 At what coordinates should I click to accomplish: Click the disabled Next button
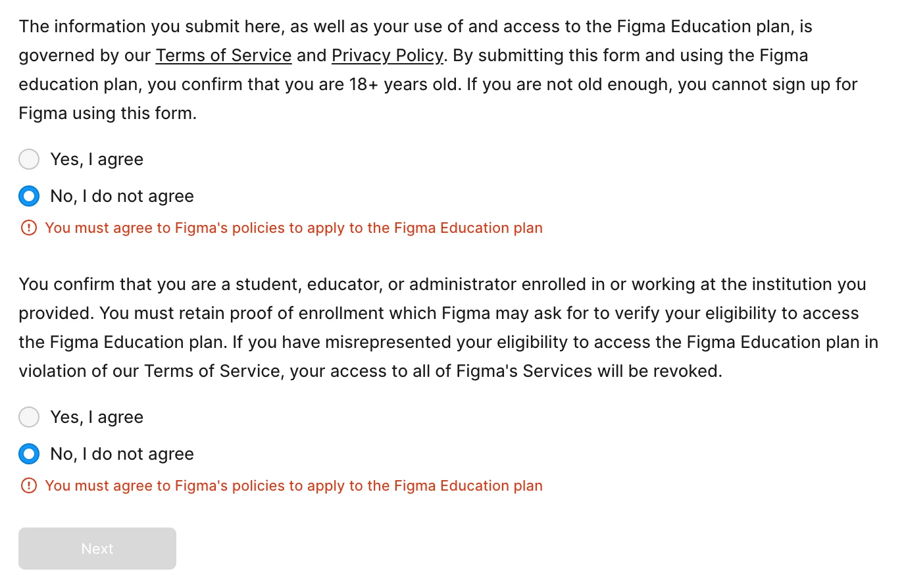click(97, 549)
